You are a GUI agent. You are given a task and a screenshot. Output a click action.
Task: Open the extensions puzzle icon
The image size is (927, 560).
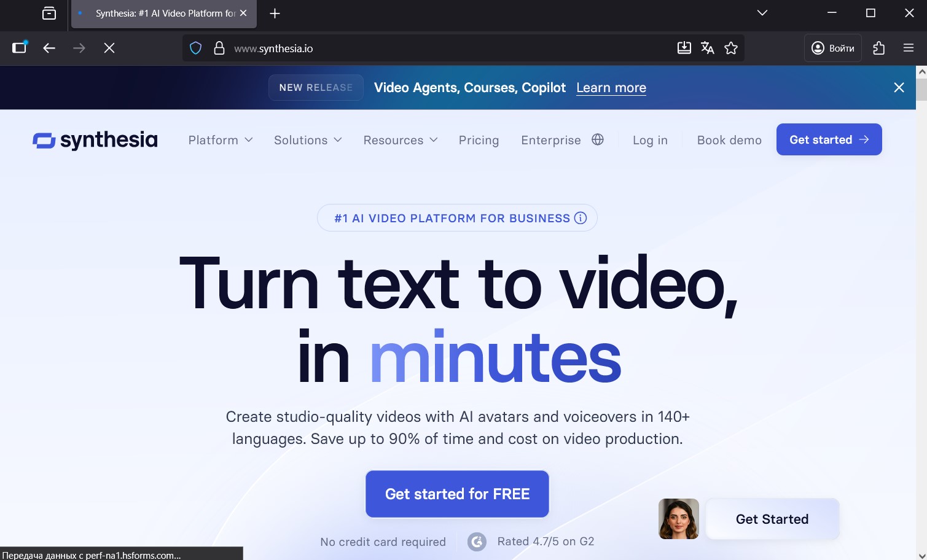(878, 48)
